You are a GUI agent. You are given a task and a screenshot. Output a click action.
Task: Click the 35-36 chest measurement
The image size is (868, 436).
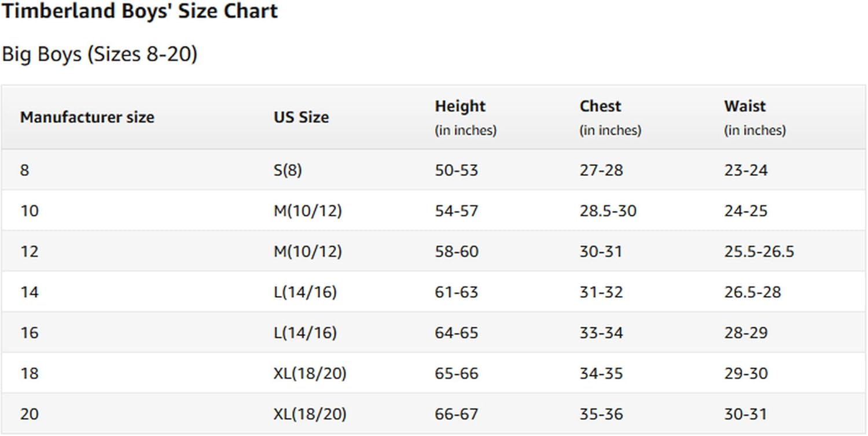(x=601, y=414)
